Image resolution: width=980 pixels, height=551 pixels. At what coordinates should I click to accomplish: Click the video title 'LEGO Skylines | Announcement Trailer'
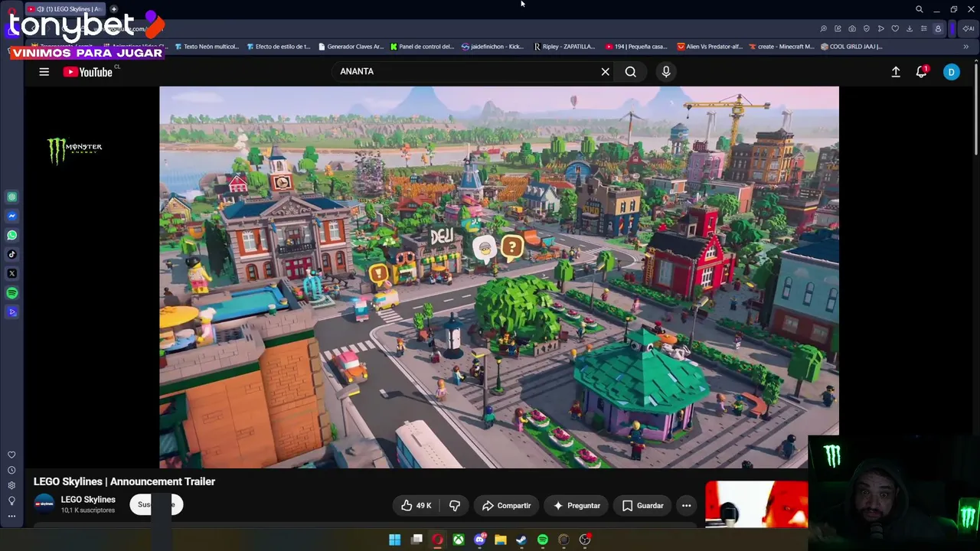pyautogui.click(x=124, y=482)
